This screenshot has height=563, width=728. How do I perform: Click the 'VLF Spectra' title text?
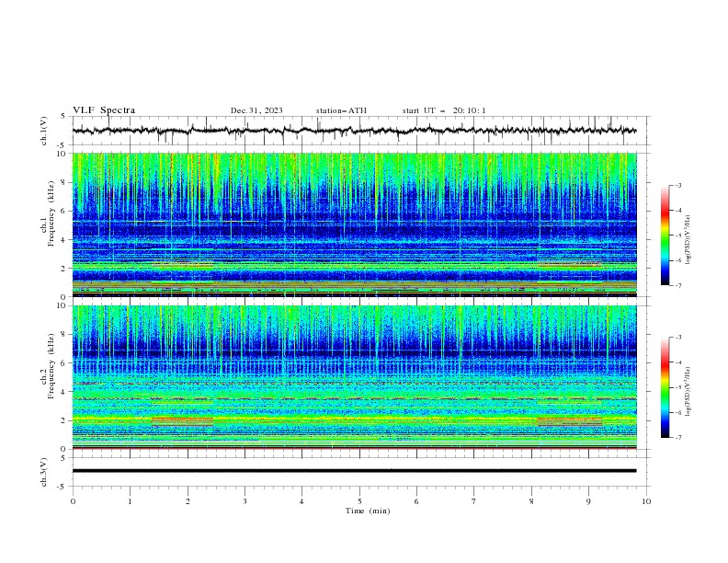[x=104, y=110]
